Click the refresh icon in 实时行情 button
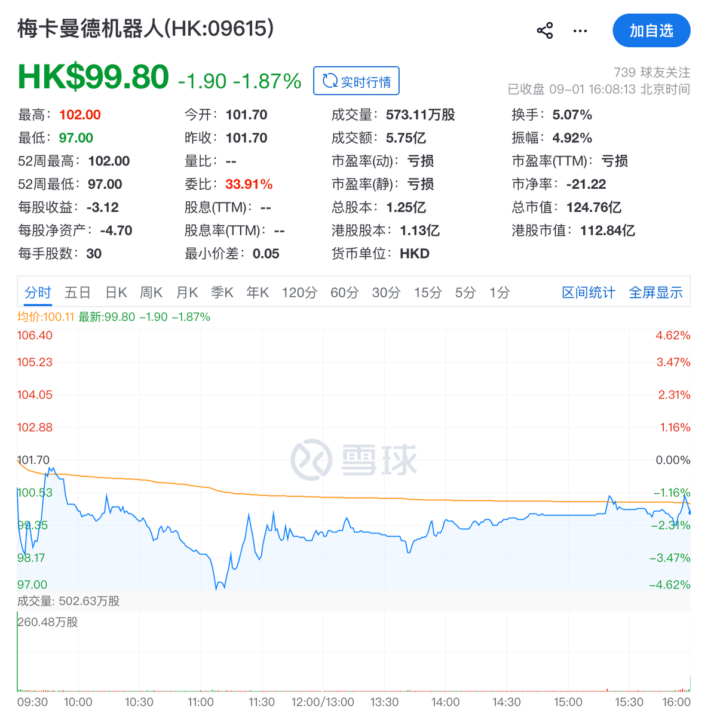The image size is (717, 728). [329, 81]
